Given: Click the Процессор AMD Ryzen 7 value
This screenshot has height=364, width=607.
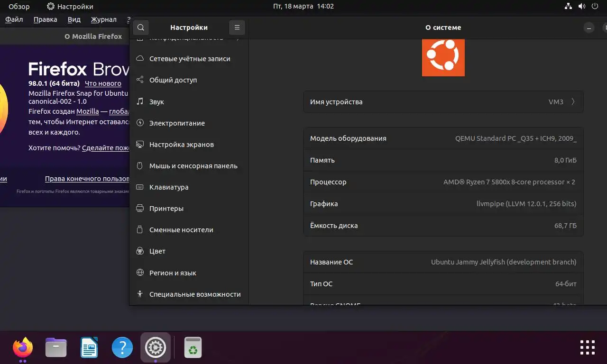Looking at the screenshot, I should pyautogui.click(x=509, y=182).
